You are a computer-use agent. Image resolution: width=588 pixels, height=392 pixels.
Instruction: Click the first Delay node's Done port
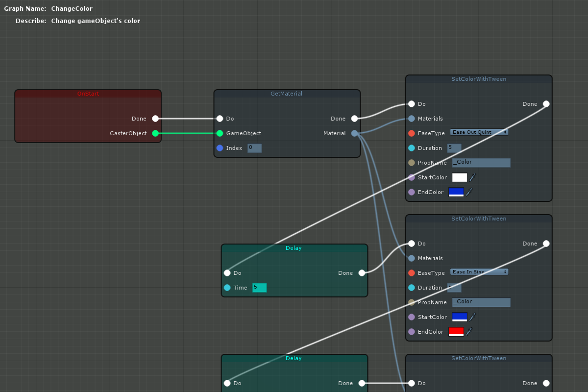(362, 273)
